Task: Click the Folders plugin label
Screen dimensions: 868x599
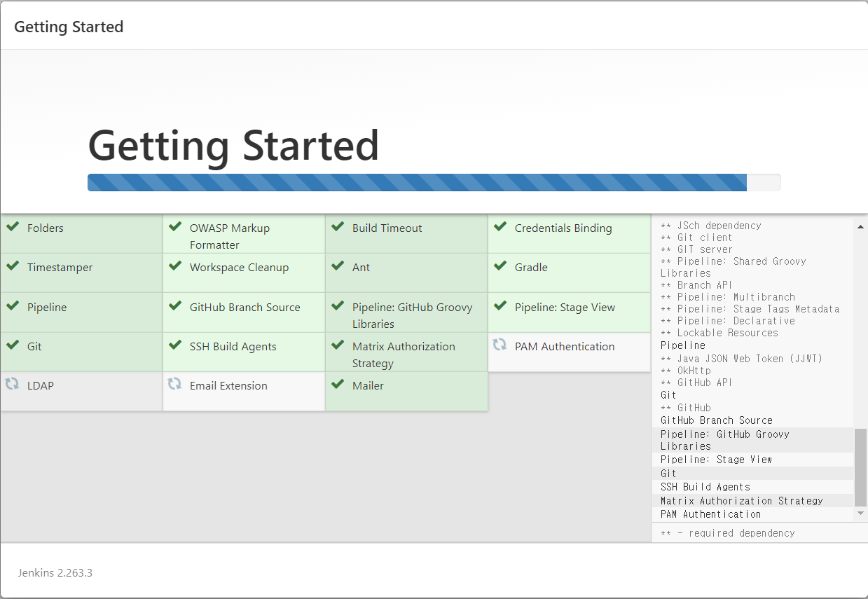Action: tap(46, 228)
